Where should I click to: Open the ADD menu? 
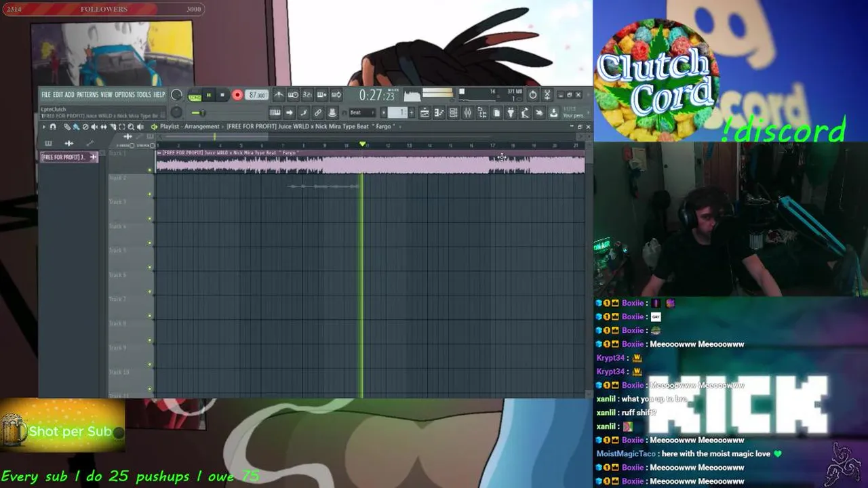[x=69, y=95]
